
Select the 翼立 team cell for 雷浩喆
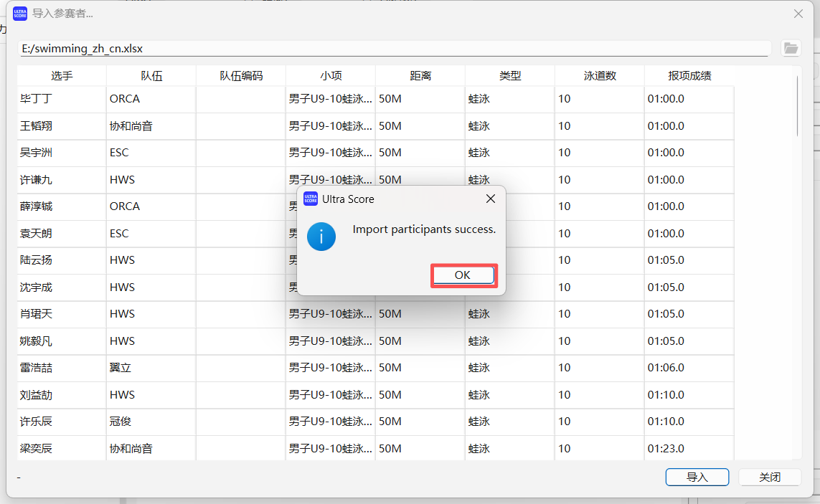[x=151, y=367]
